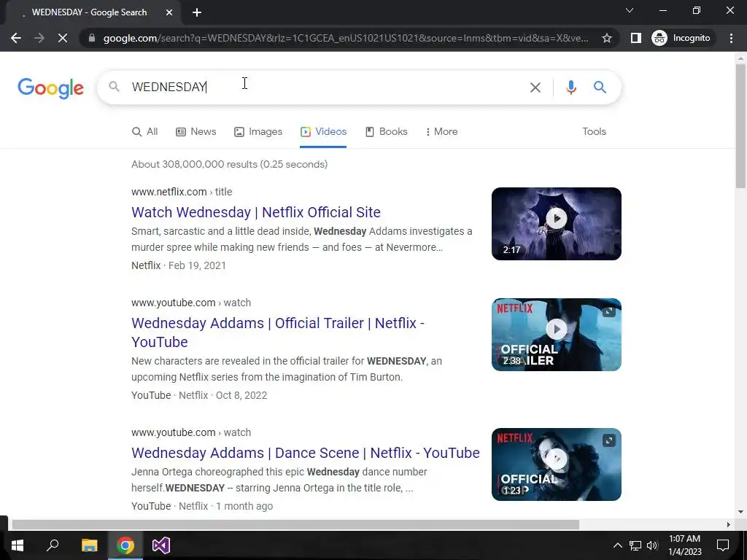Open Chrome's three-dot menu
Image resolution: width=747 pixels, height=560 pixels.
(731, 38)
